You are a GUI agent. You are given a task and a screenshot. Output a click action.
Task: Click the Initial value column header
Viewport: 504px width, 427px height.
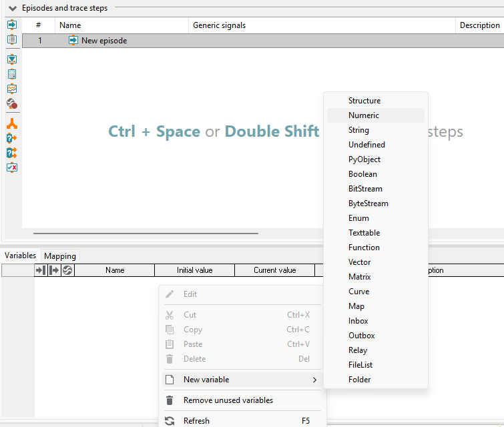pyautogui.click(x=194, y=270)
